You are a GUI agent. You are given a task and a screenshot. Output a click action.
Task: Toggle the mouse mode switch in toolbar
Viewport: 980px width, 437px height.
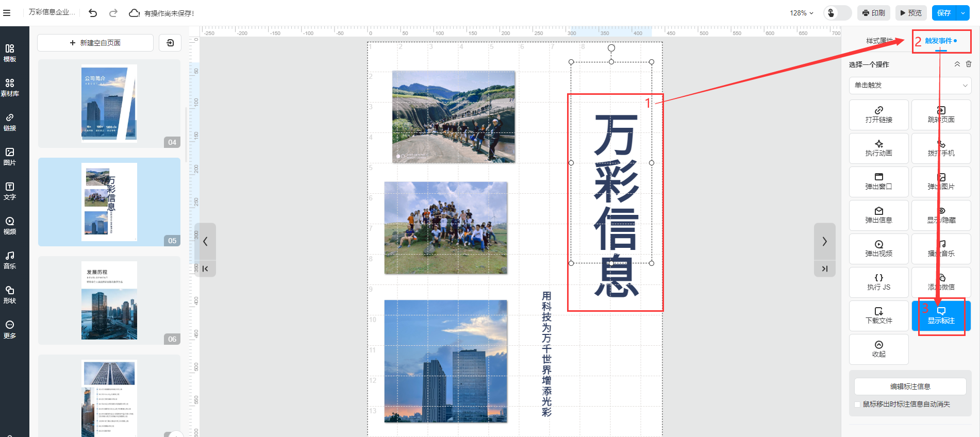[837, 13]
